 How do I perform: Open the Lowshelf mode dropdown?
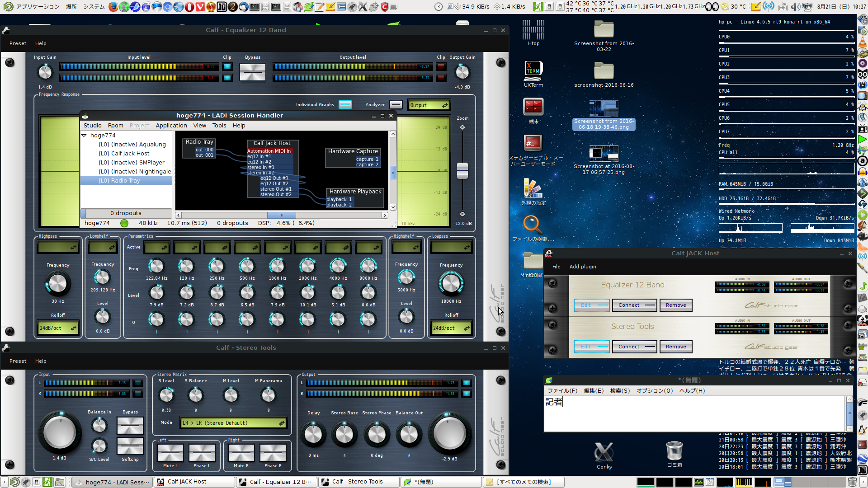[x=103, y=247]
